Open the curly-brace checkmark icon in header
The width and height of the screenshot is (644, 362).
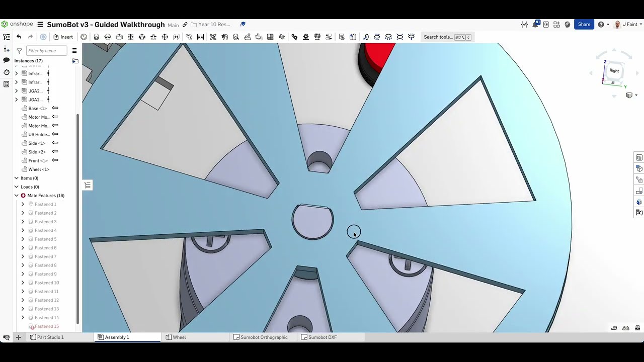point(525,24)
